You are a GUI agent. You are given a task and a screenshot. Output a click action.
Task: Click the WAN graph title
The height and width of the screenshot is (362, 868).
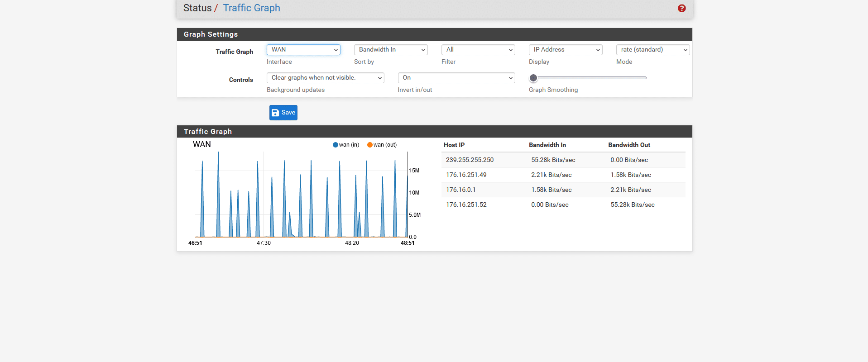pos(202,144)
